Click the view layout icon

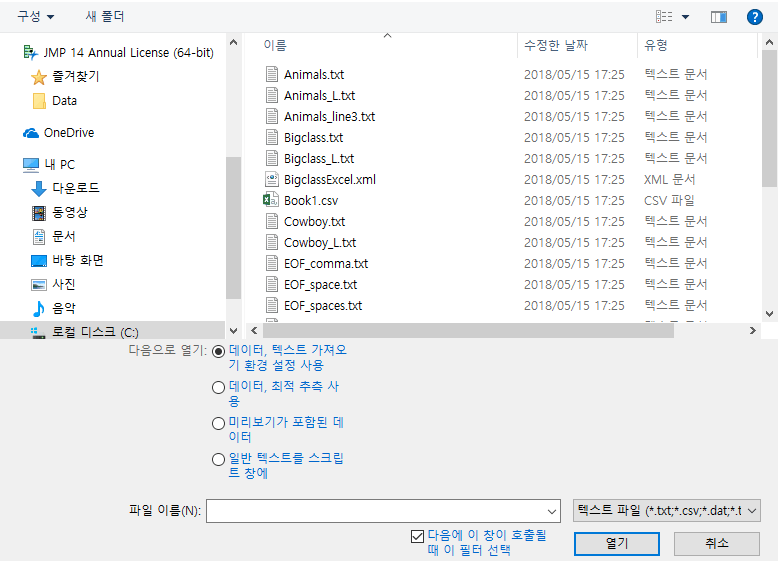tap(664, 17)
